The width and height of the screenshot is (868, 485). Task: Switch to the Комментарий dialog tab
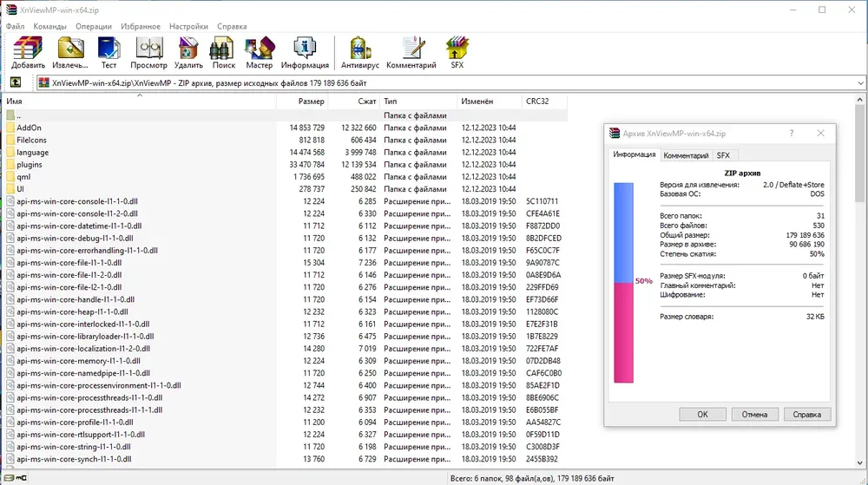point(686,155)
